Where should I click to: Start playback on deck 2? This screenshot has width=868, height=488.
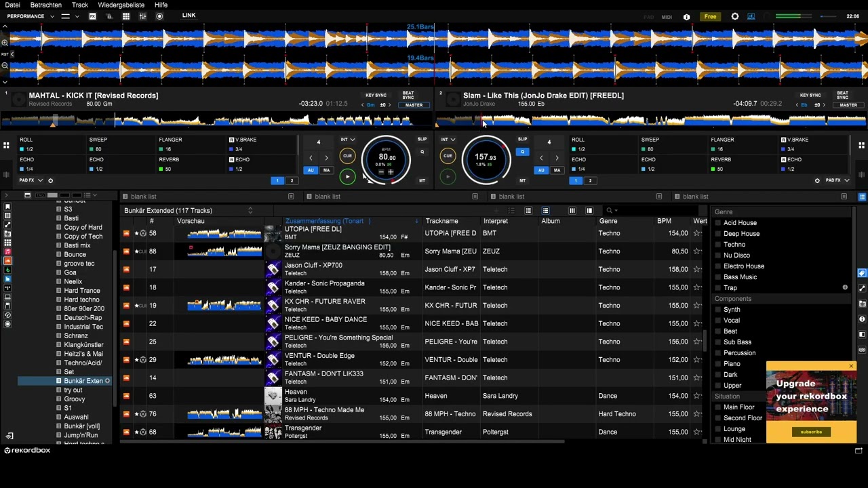coord(448,177)
